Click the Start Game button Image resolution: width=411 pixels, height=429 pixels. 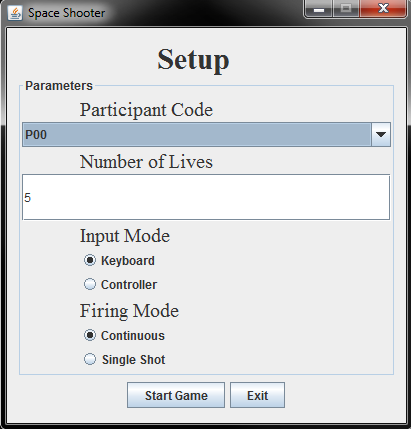tap(176, 395)
